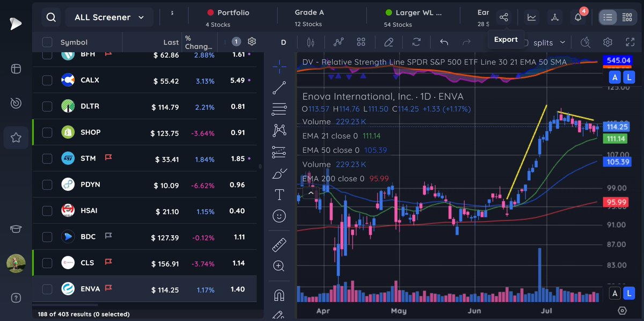
Task: Open the ALL Screener dropdown
Action: (109, 17)
